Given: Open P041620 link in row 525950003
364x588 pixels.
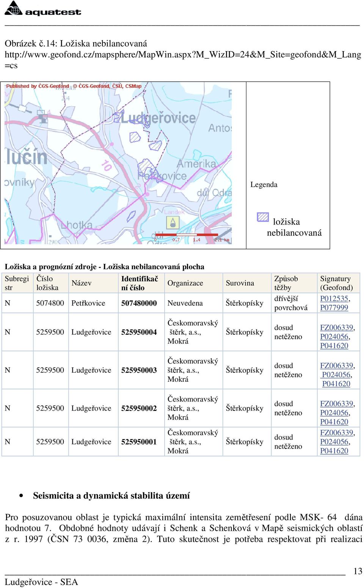Looking at the screenshot, I should tap(336, 384).
